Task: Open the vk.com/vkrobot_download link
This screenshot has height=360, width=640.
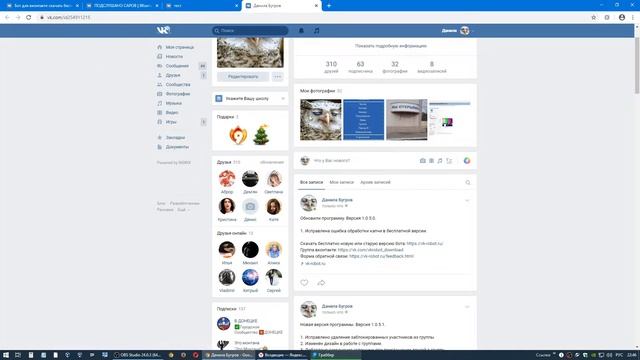Action: [371, 250]
